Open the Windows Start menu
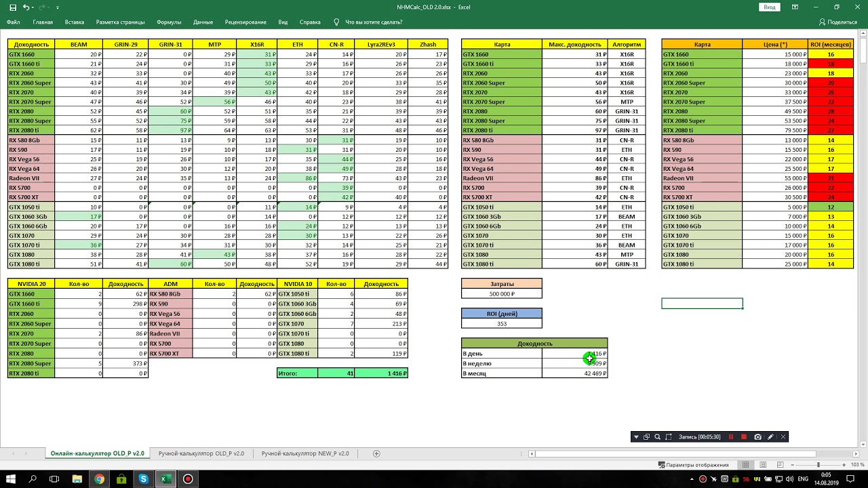868x488 pixels. pyautogui.click(x=11, y=479)
